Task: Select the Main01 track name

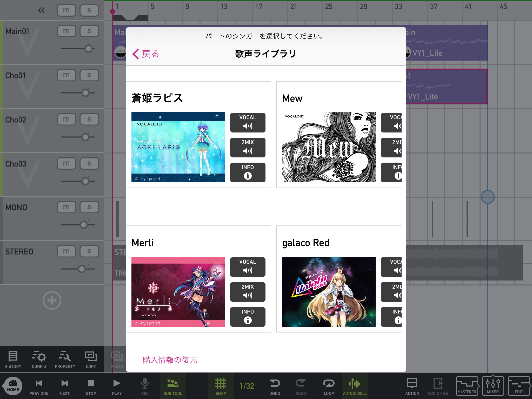Action: (x=17, y=31)
